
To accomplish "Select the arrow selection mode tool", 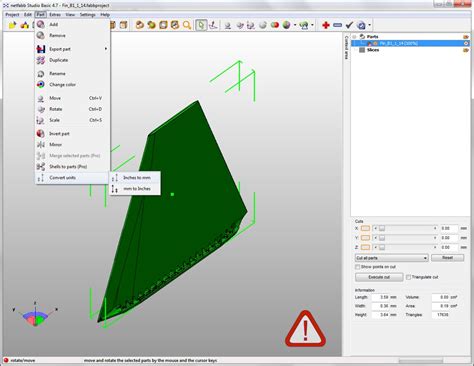I will click(201, 25).
